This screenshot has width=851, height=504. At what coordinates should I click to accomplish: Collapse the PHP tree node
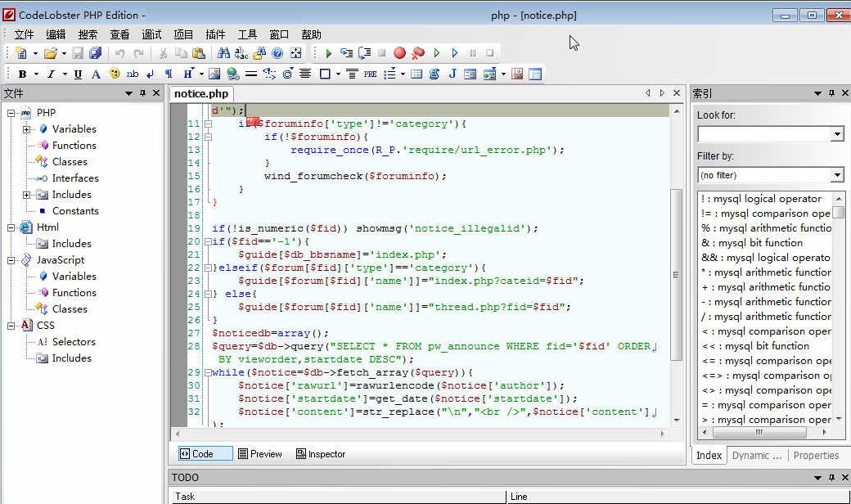click(x=11, y=113)
